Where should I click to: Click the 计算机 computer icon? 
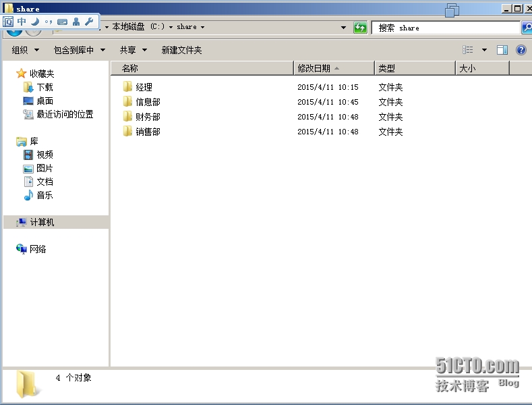click(x=22, y=222)
